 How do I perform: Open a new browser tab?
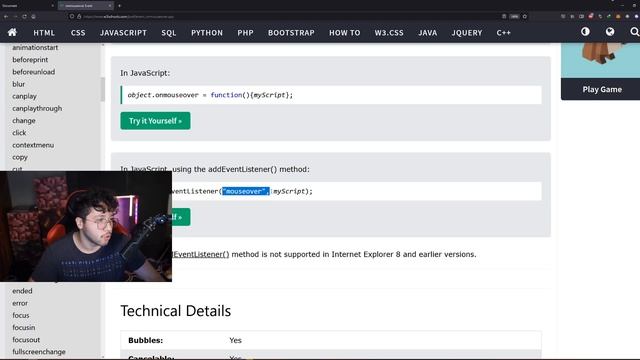click(x=120, y=6)
